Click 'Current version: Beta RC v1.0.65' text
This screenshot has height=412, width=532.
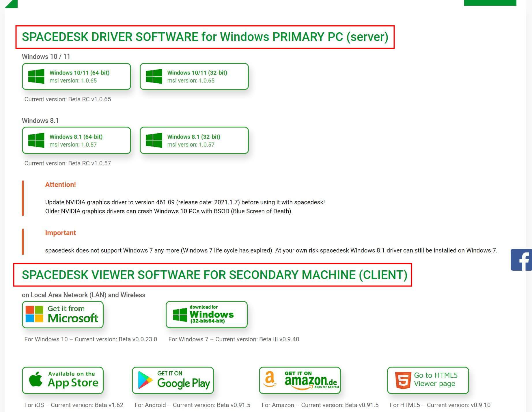68,99
